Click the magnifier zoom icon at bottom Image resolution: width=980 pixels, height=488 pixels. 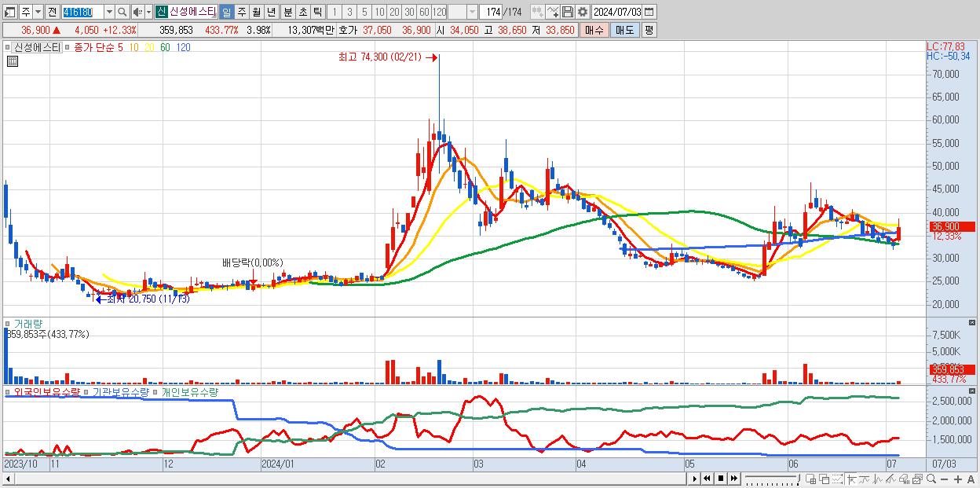[x=931, y=479]
